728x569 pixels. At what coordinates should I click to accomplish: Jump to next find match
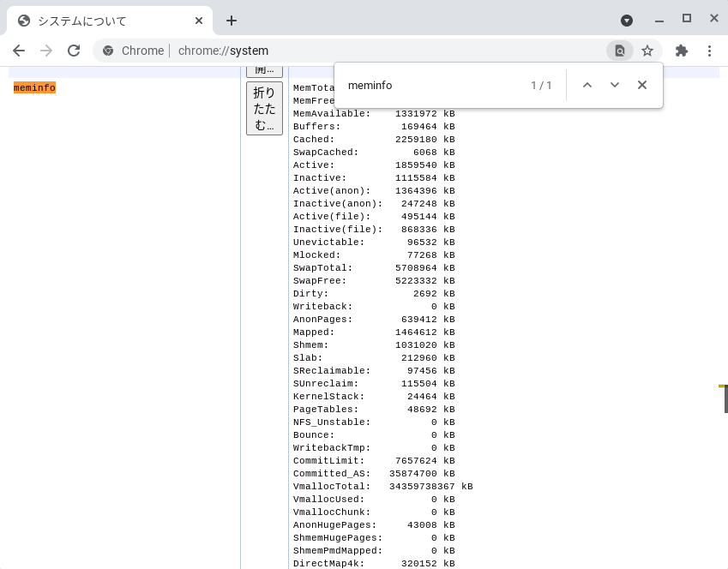click(x=615, y=85)
